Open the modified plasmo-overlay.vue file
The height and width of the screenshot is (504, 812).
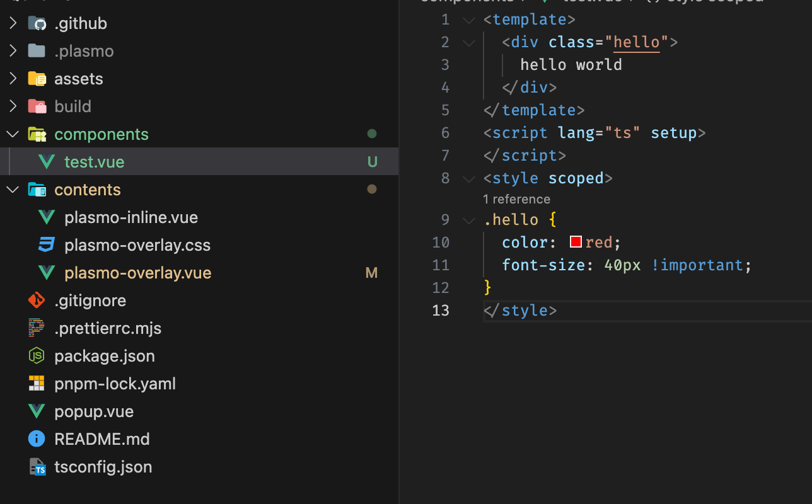pyautogui.click(x=138, y=273)
